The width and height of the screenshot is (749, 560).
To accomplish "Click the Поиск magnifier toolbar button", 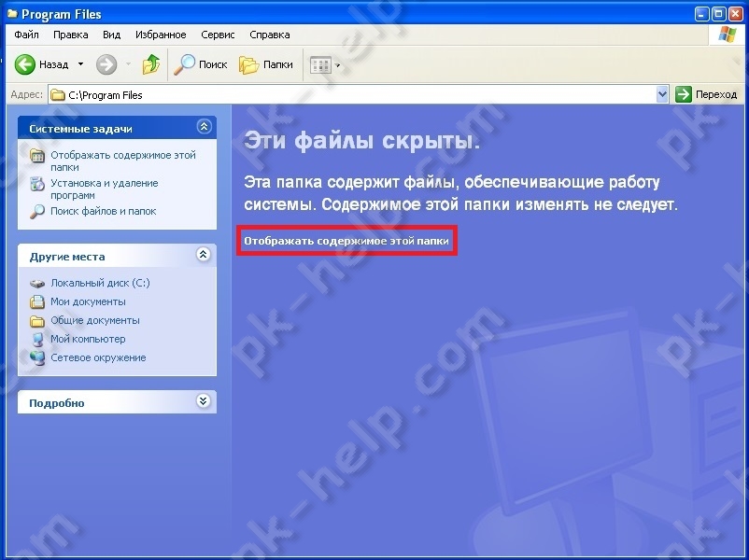I will coord(200,64).
